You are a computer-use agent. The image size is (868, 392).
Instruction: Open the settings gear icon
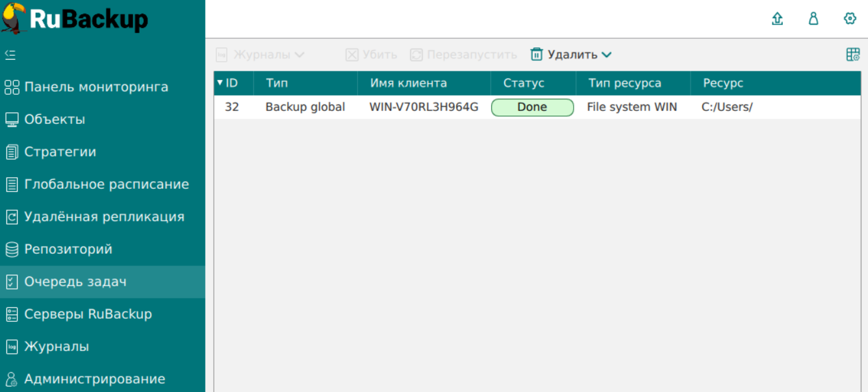(850, 19)
